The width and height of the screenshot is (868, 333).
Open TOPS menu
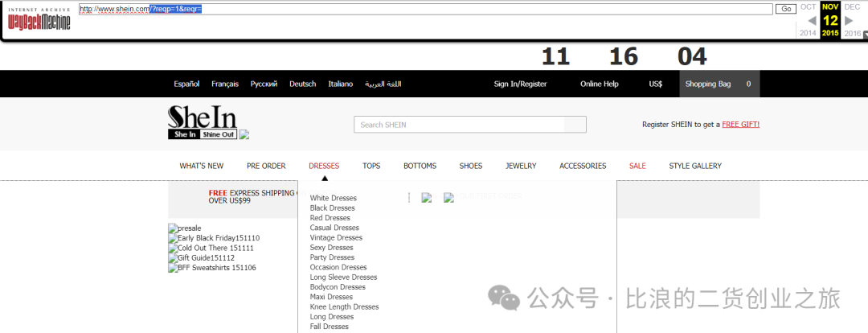pos(371,166)
